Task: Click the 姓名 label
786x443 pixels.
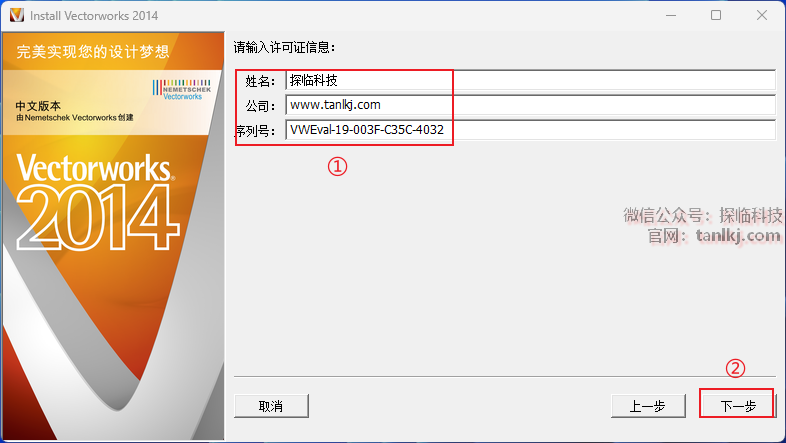Action: [260, 81]
